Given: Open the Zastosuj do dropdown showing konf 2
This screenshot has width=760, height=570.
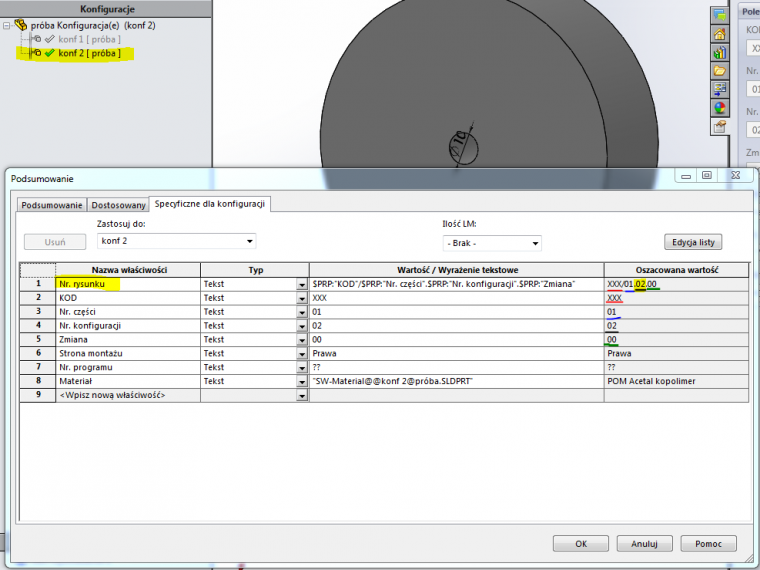Looking at the screenshot, I should [x=176, y=241].
